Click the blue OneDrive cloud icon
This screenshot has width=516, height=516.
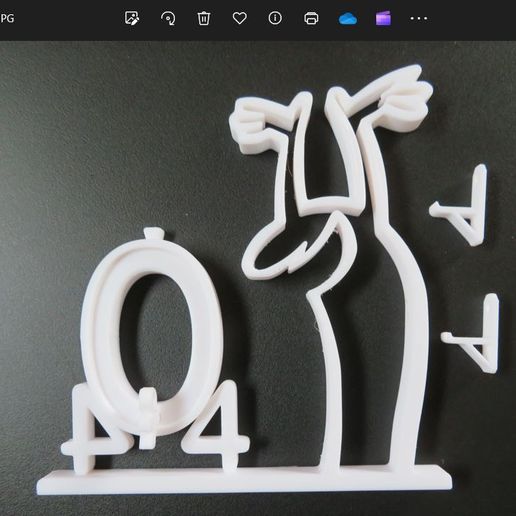(348, 18)
